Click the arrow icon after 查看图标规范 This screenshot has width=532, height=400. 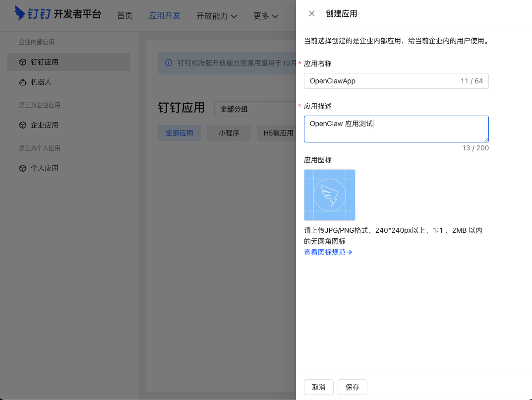tap(350, 252)
